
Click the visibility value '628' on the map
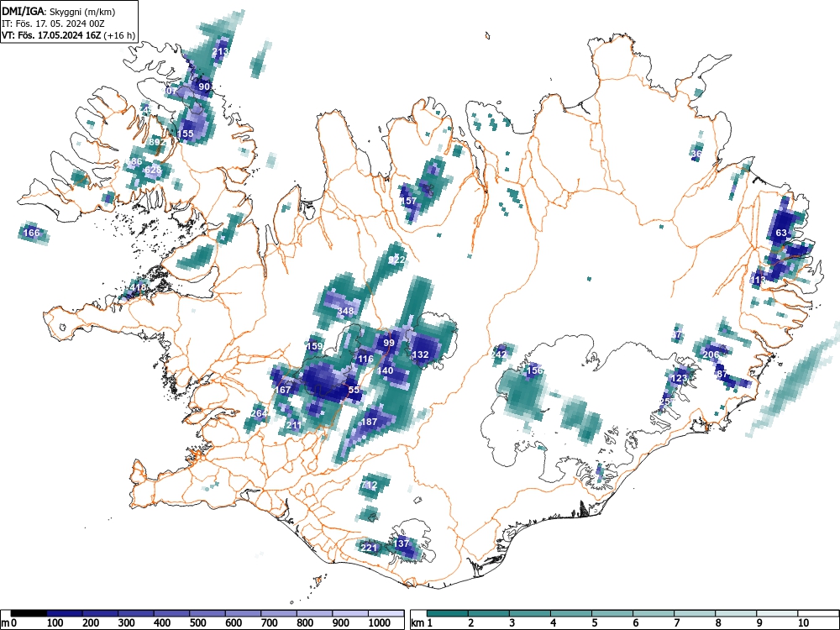coord(153,170)
